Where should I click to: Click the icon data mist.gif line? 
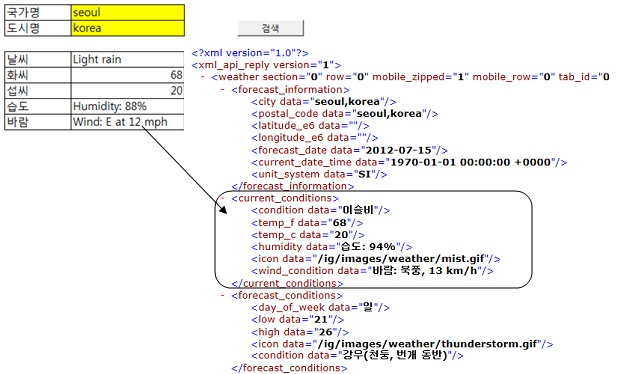click(x=376, y=259)
